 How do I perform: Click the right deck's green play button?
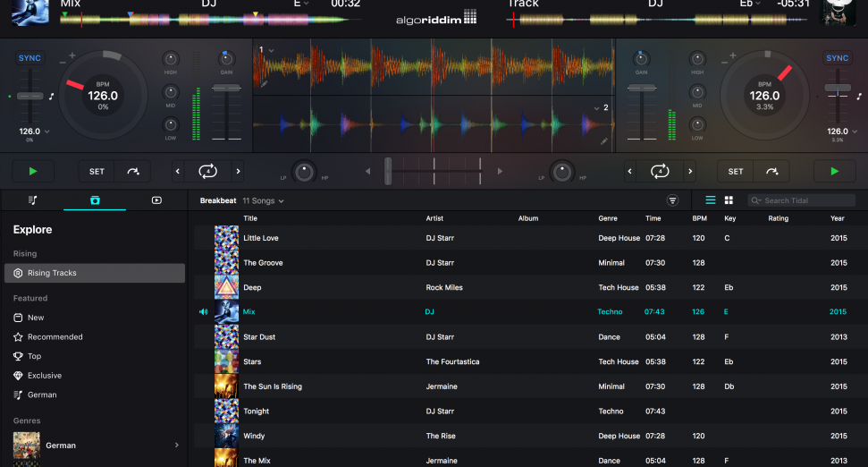click(834, 171)
